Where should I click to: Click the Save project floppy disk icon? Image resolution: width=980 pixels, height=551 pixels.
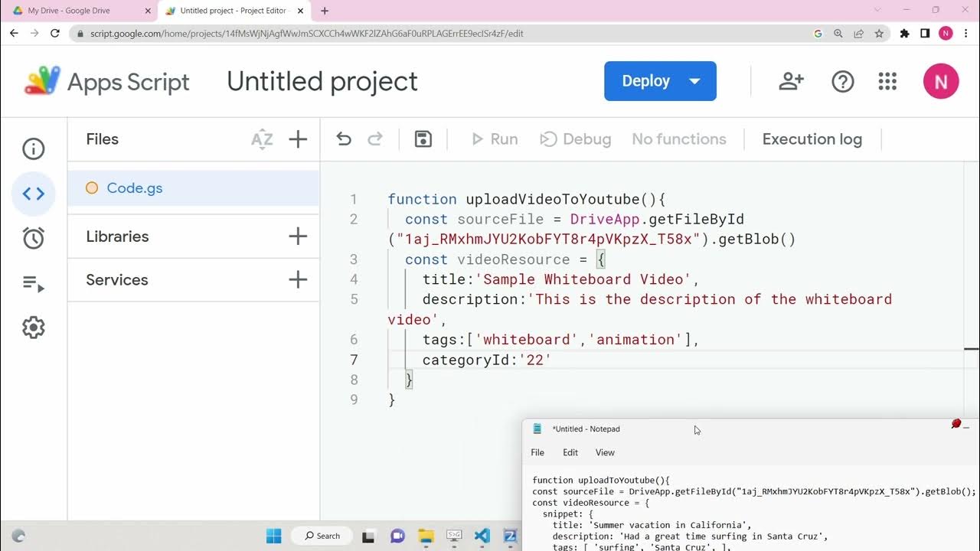423,139
